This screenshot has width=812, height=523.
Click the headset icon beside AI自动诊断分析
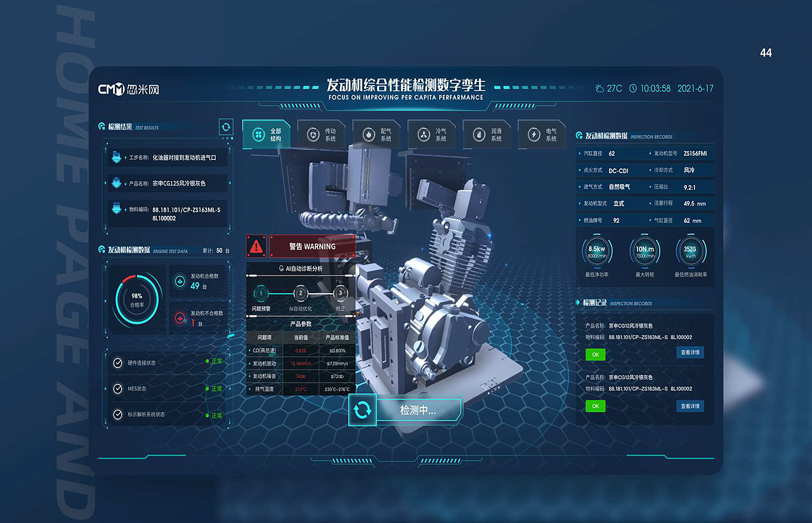click(x=282, y=268)
